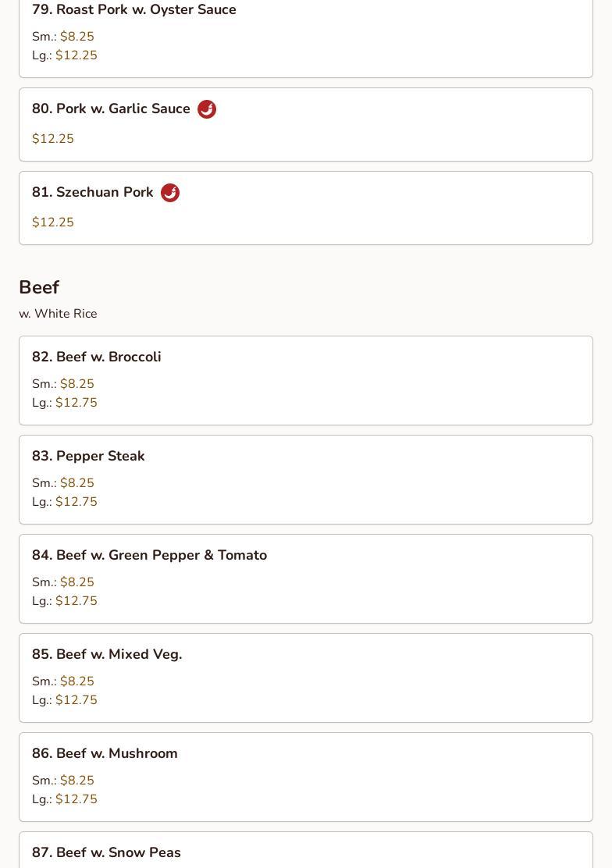Pick large $12.75 size for Beef w. Mushroom
This screenshot has width=612, height=868.
pos(76,799)
